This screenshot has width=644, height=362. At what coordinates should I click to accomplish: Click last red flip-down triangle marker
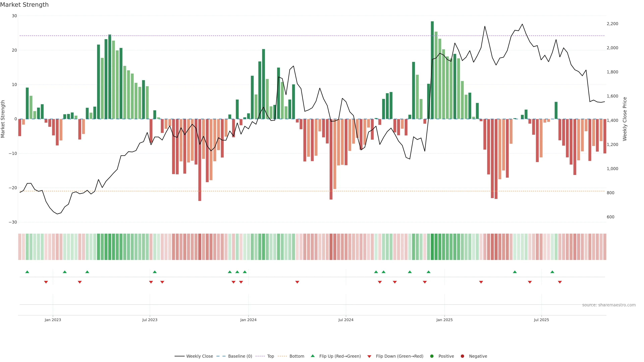[x=560, y=282]
